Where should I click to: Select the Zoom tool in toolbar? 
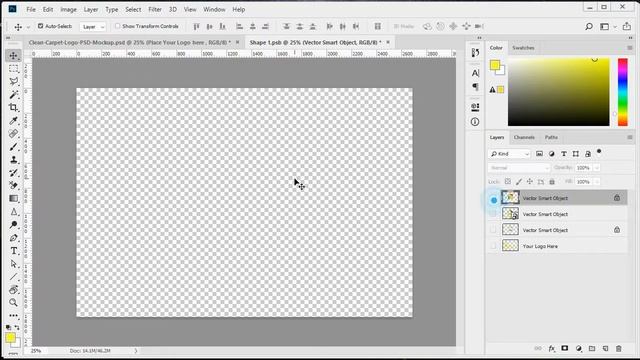(x=13, y=302)
